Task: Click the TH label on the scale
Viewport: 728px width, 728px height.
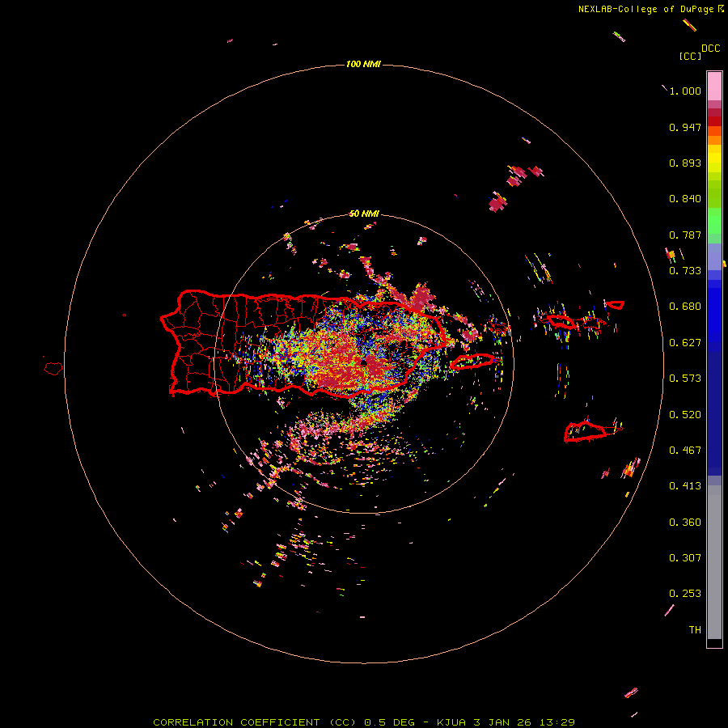Action: point(695,630)
